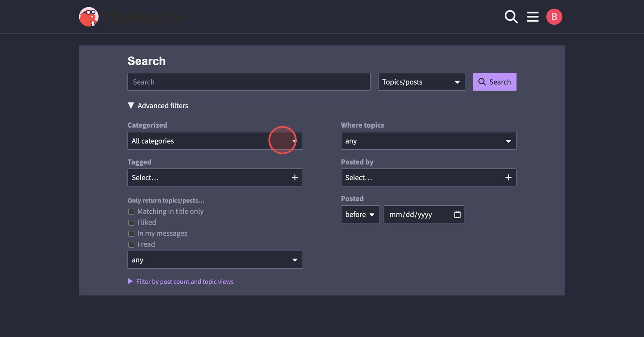Image resolution: width=644 pixels, height=337 pixels.
Task: Click the Thunkable logo icon
Action: [89, 17]
